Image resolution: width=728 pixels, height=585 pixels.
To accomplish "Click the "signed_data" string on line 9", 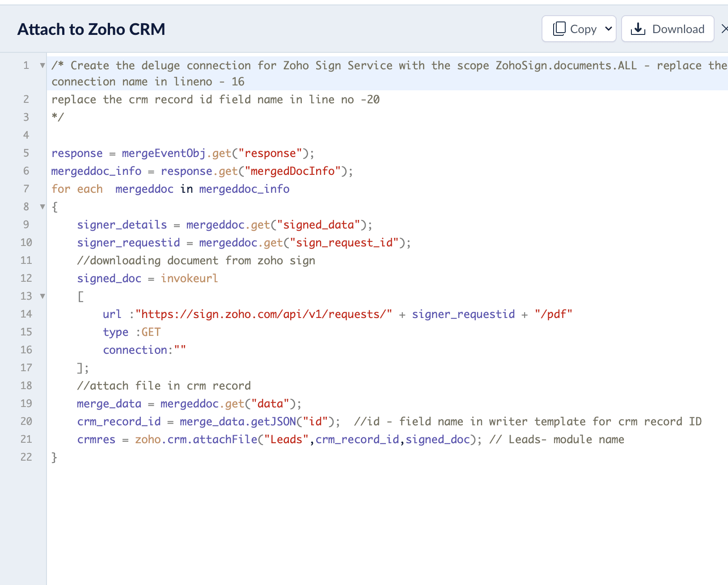I will (319, 225).
